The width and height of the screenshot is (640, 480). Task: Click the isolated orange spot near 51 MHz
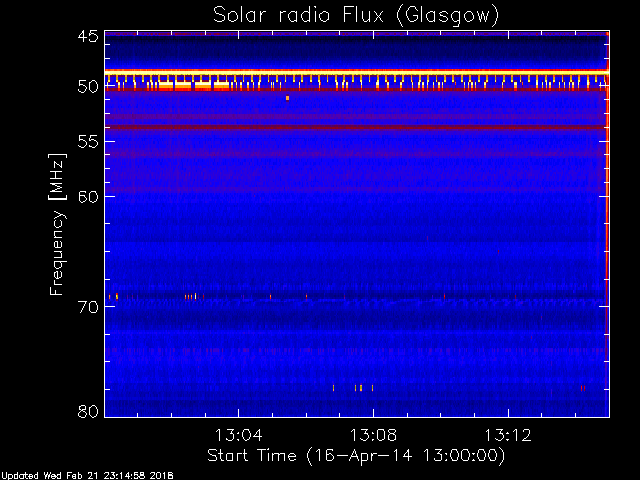pyautogui.click(x=287, y=98)
